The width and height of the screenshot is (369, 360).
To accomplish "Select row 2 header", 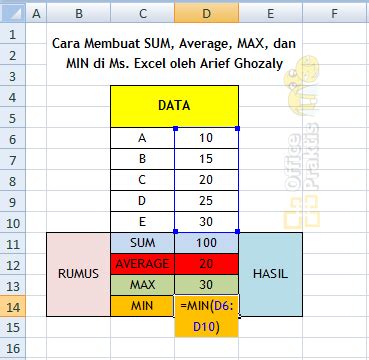I will click(12, 55).
